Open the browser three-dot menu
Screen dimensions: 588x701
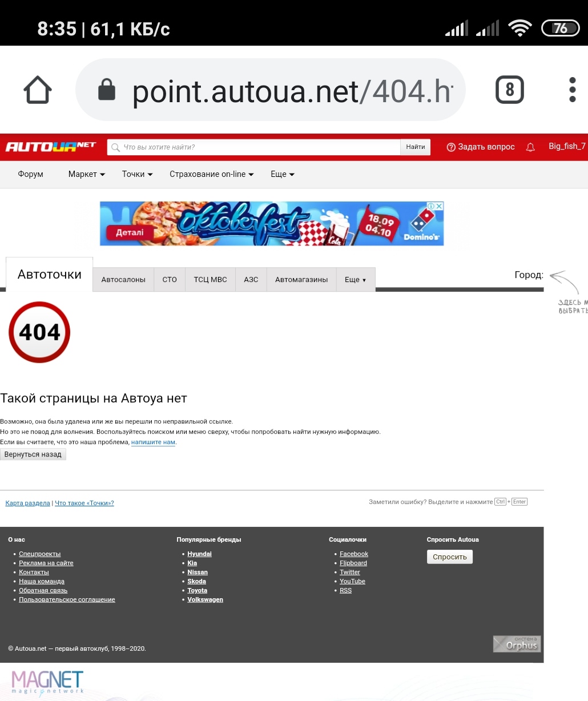[x=572, y=90]
